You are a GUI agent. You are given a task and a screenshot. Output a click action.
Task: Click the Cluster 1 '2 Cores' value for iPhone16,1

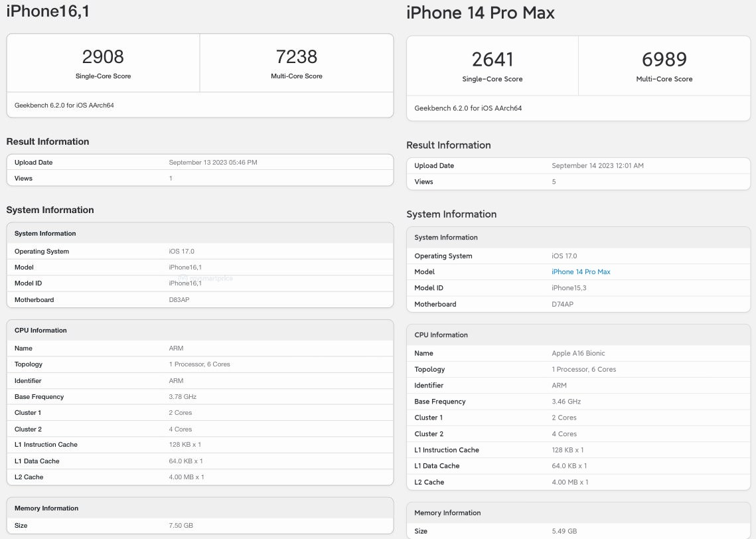coord(181,413)
